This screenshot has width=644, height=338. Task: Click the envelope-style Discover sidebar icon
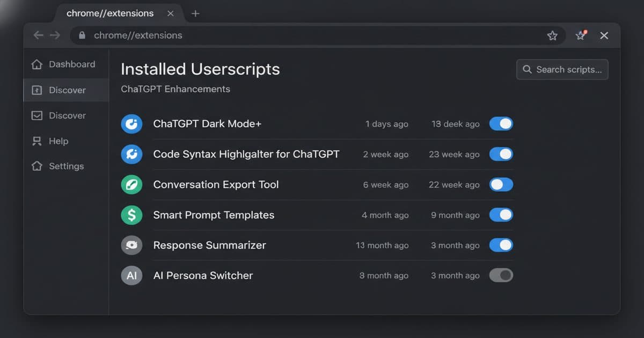coord(36,115)
